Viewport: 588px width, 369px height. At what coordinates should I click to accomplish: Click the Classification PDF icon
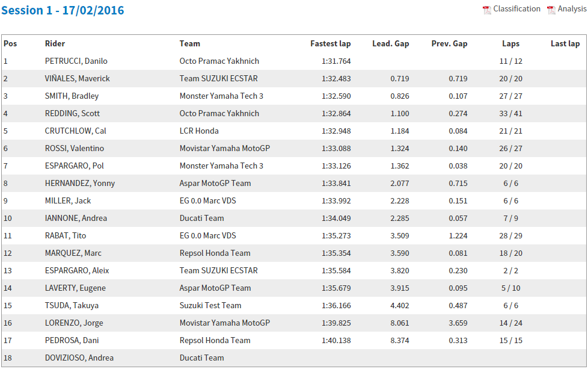click(487, 10)
